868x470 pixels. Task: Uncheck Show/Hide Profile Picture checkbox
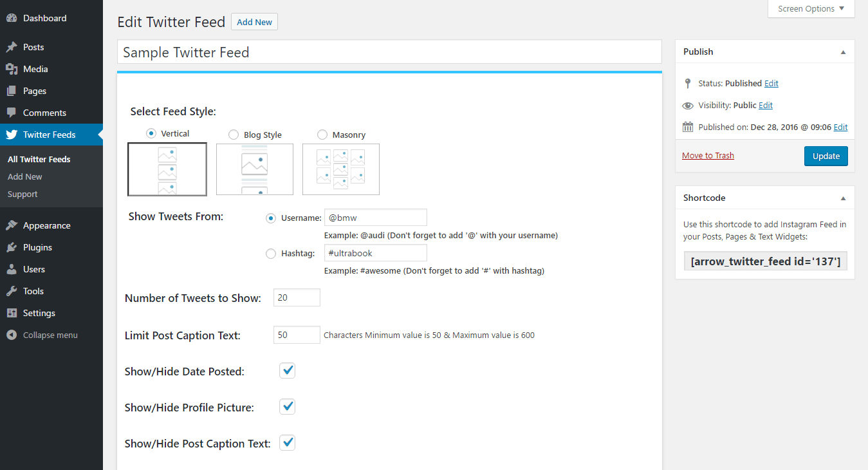pos(288,406)
